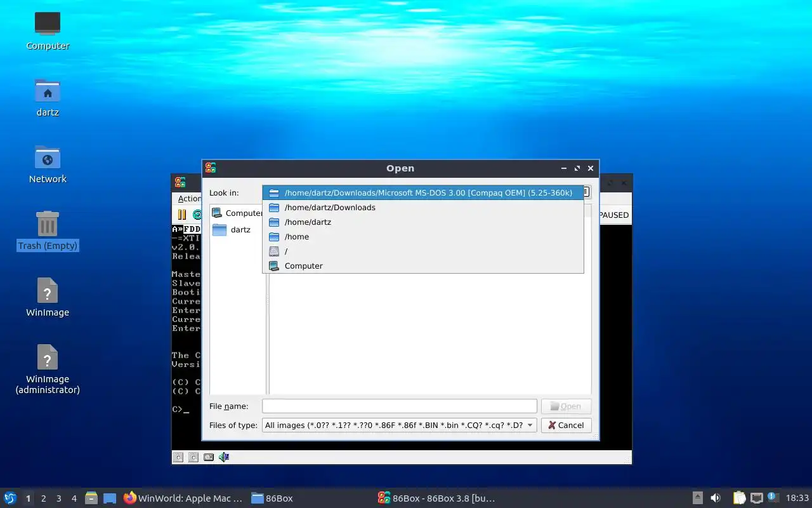
Task: Select the WinImage (administrator) desktop shortcut
Action: pos(48,370)
